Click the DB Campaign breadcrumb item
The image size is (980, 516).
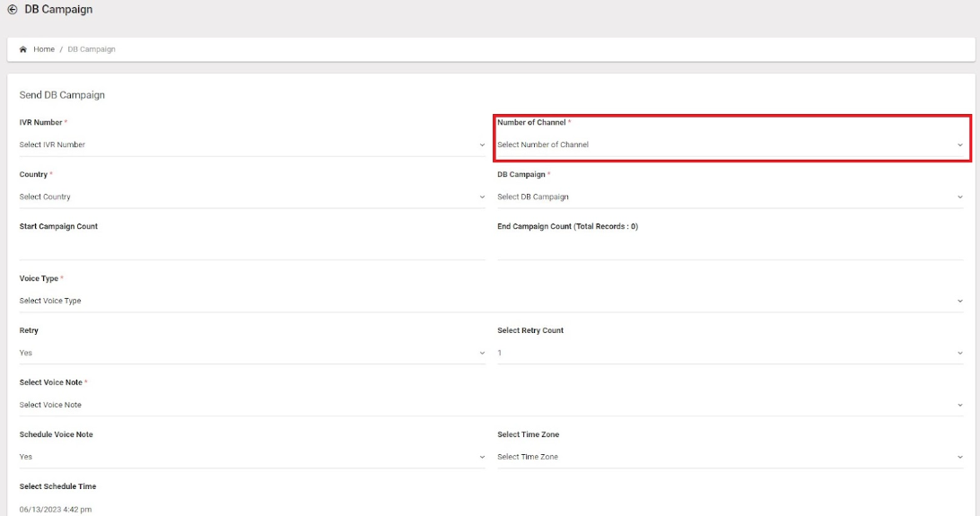point(92,49)
